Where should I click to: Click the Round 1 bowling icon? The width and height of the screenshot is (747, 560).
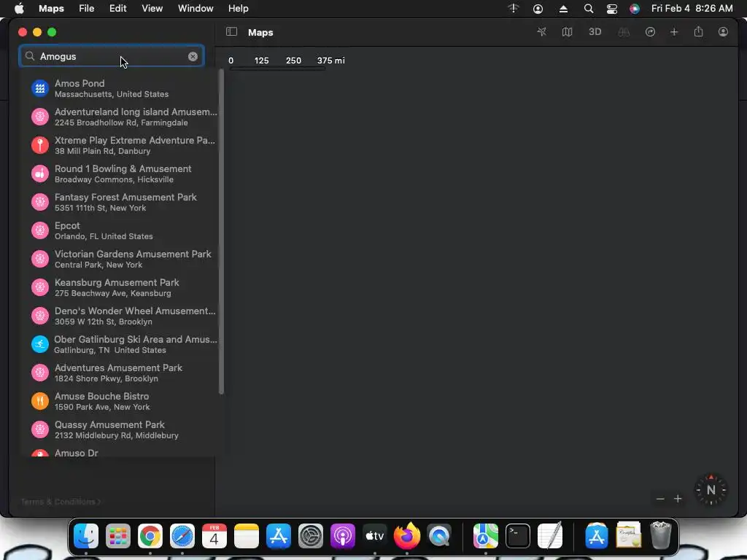[x=40, y=174]
